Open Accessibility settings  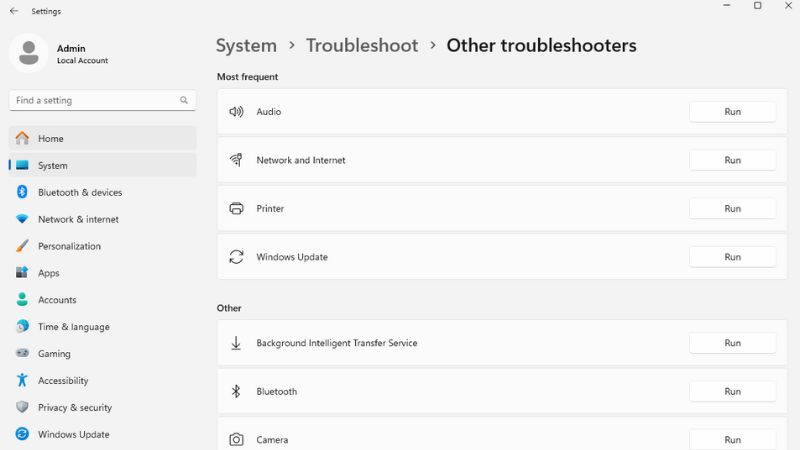tap(103, 381)
